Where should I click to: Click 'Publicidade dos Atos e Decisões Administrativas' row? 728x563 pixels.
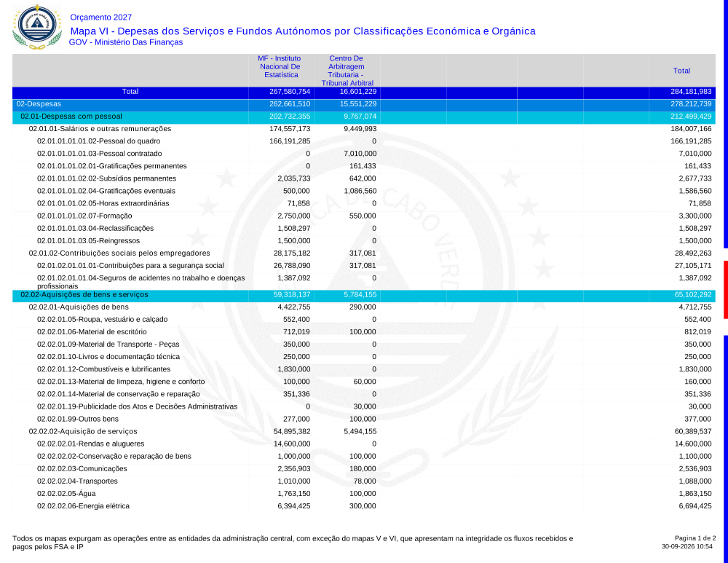(x=363, y=406)
